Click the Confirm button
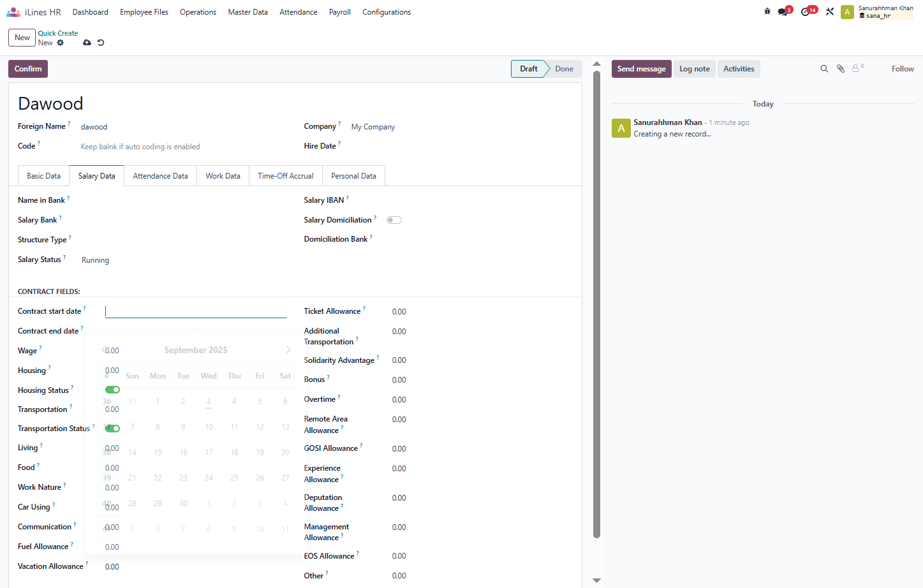This screenshot has height=588, width=923. tap(28, 69)
